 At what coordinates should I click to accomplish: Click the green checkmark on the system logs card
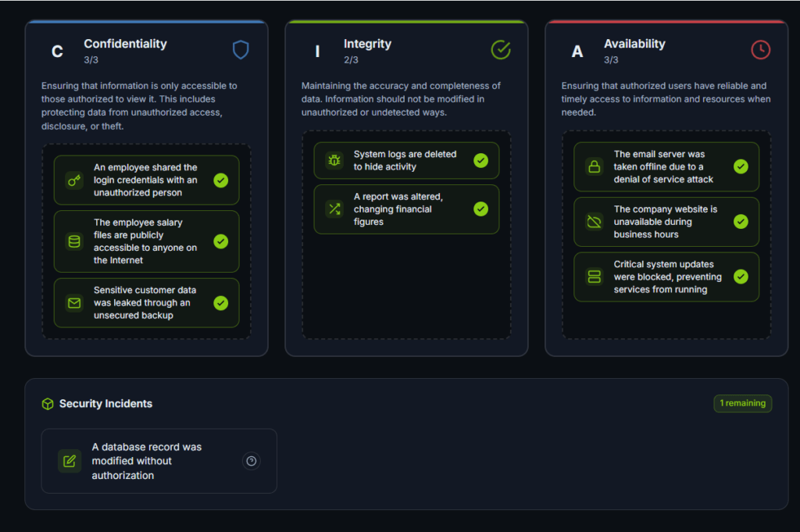point(480,160)
